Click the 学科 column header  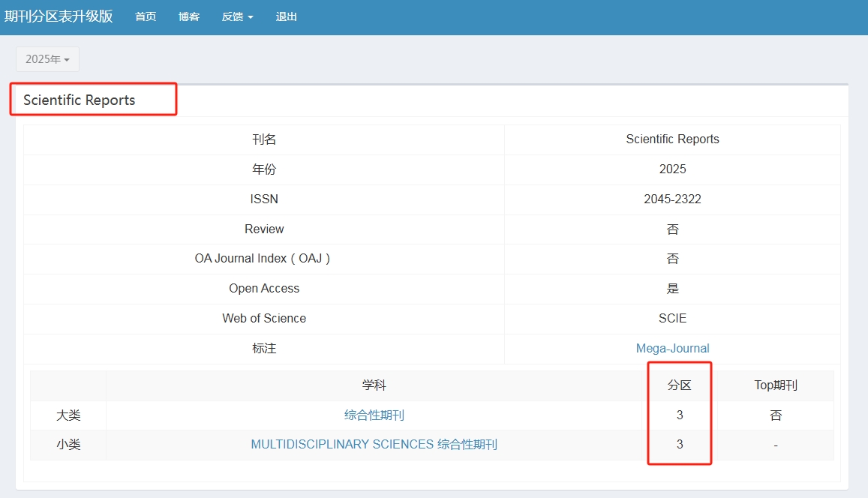point(374,385)
